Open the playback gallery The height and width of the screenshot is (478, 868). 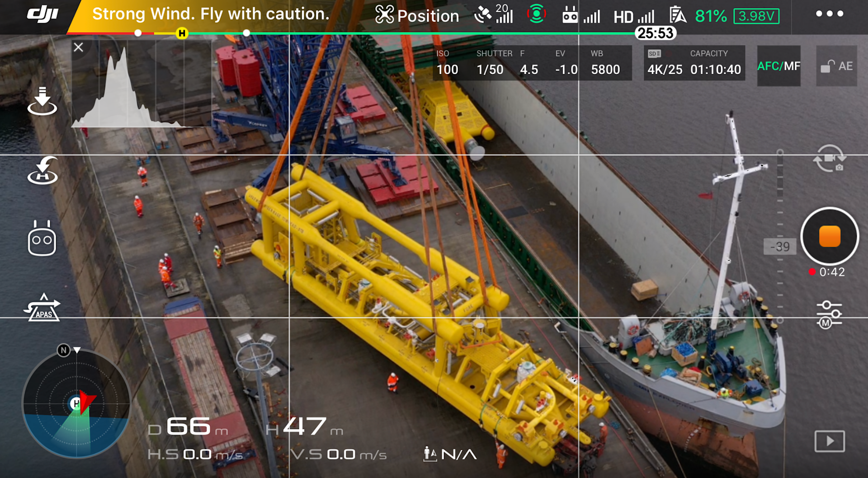click(830, 441)
